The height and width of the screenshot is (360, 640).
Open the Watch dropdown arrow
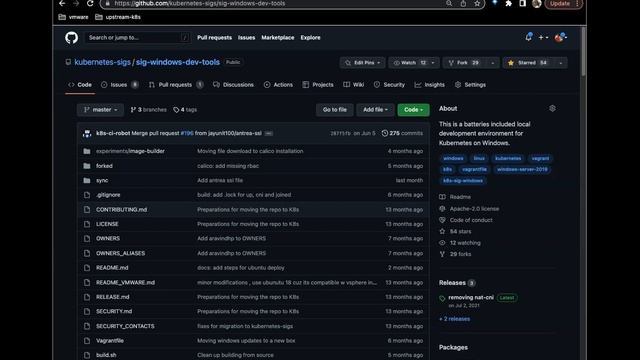[433, 63]
